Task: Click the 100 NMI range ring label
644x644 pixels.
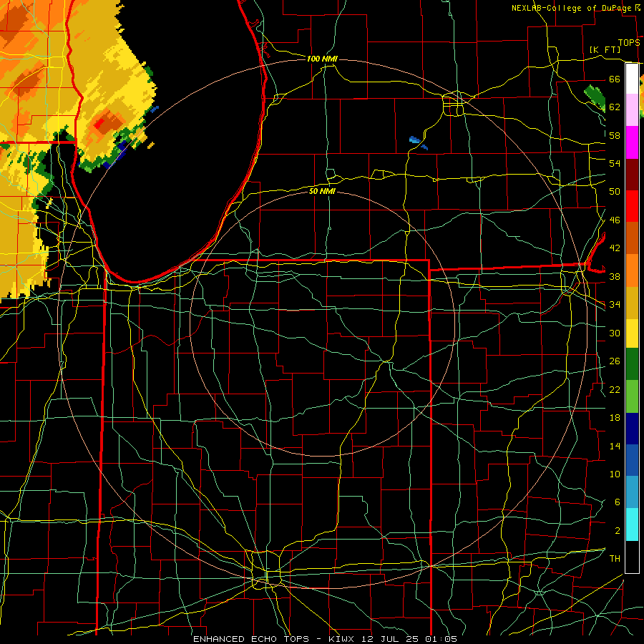Action: (x=322, y=59)
